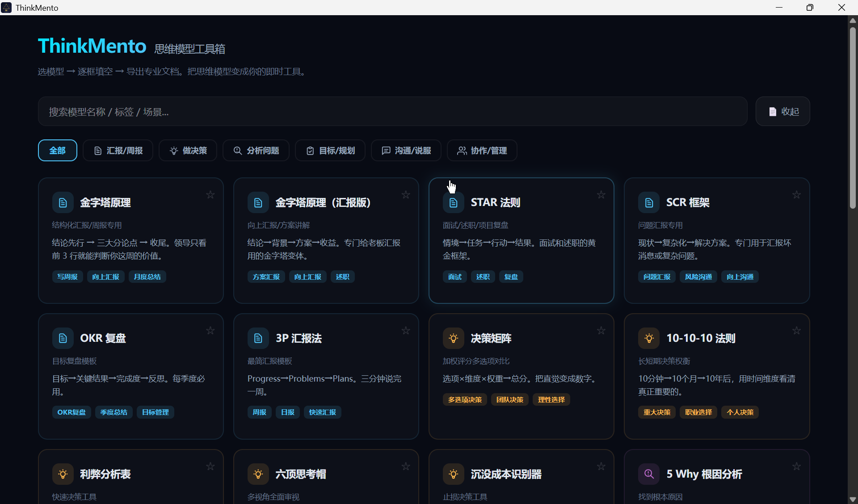
Task: Favorite the 3P 汇报法 card
Action: (406, 331)
